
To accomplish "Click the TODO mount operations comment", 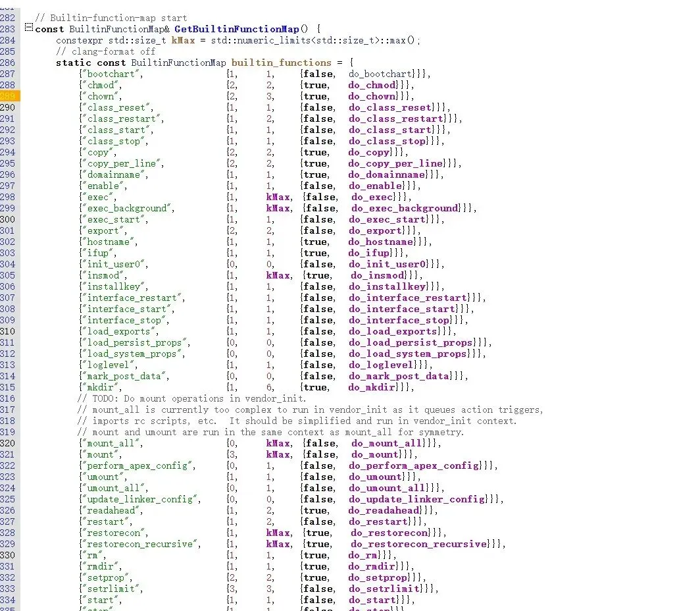I will point(191,398).
